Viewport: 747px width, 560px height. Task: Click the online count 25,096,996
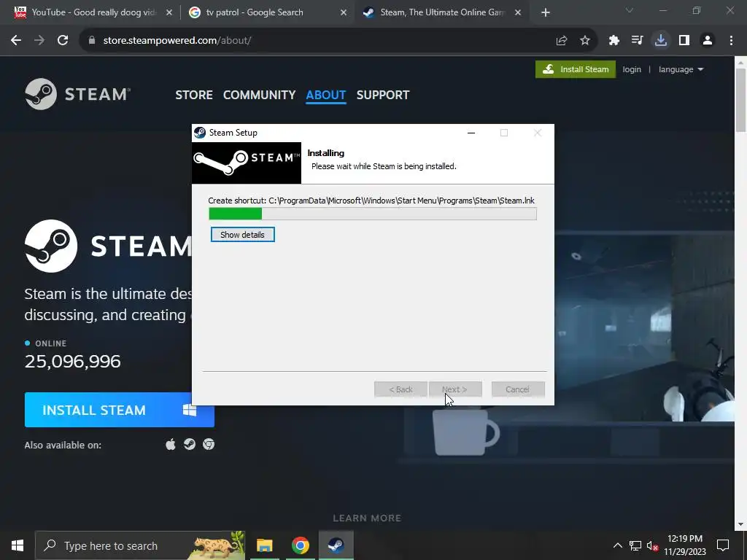coord(72,362)
